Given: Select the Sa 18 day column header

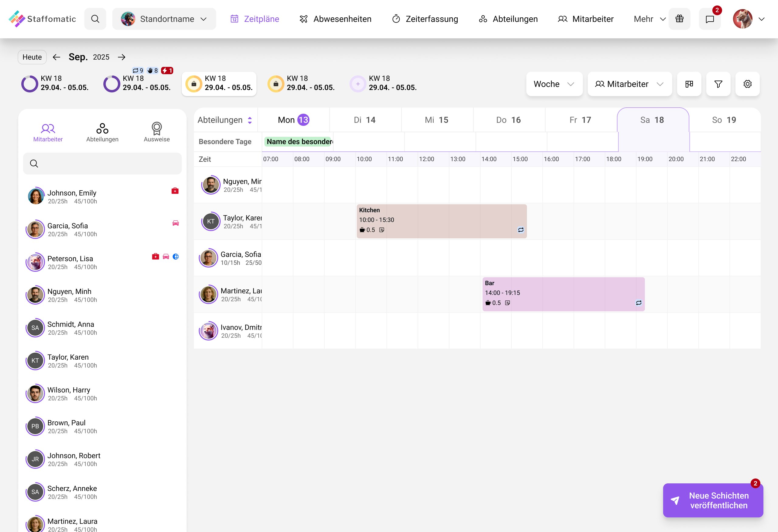Looking at the screenshot, I should click(x=652, y=119).
